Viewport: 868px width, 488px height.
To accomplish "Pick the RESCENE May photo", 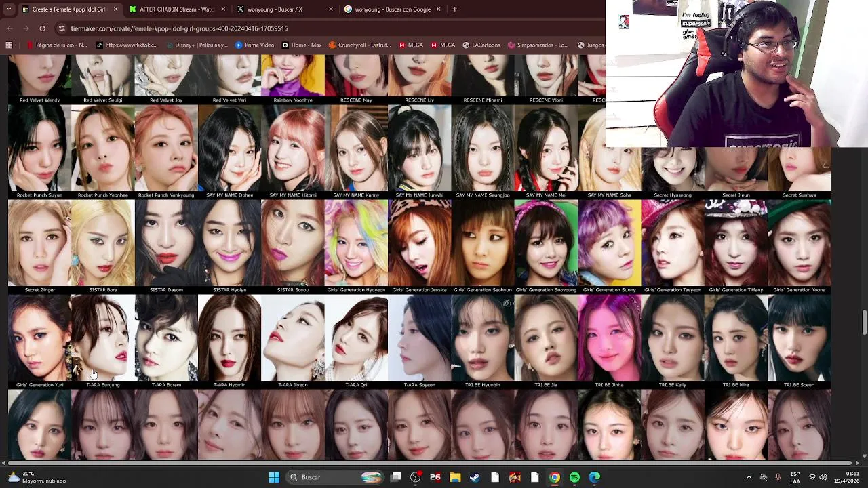I will pos(356,76).
